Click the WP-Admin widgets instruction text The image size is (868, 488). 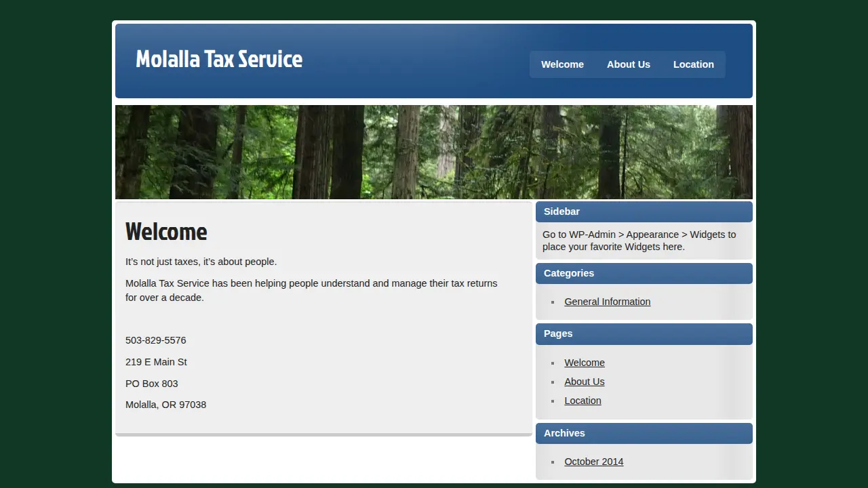pos(639,241)
